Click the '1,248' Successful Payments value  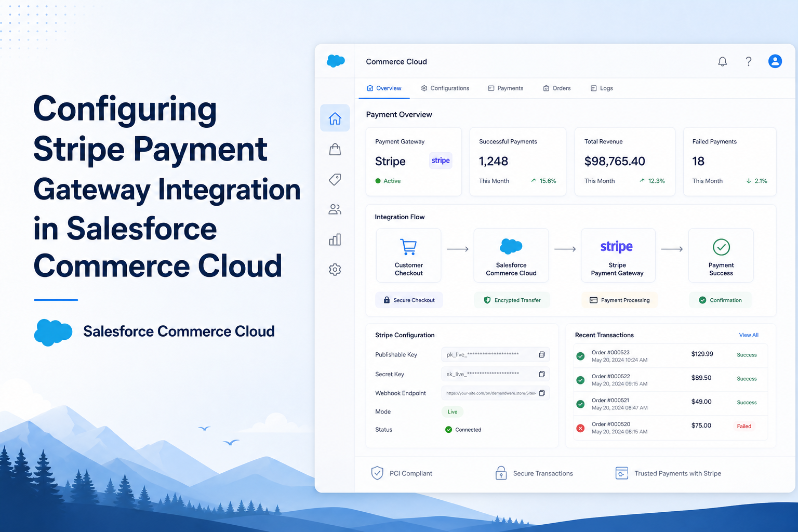point(494,161)
